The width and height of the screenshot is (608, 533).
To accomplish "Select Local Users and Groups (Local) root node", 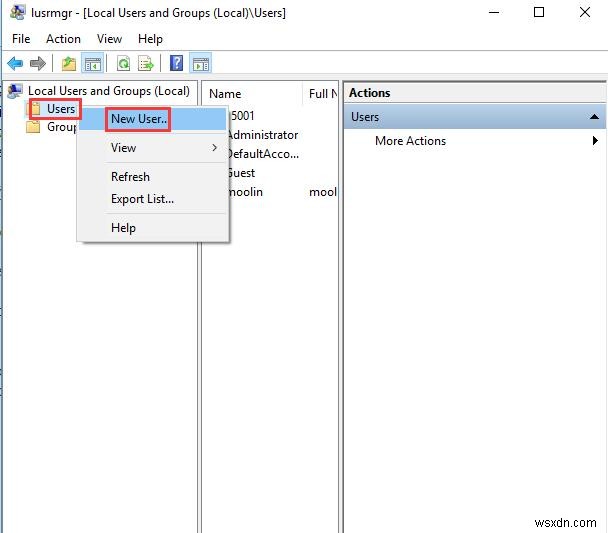I will pos(109,91).
